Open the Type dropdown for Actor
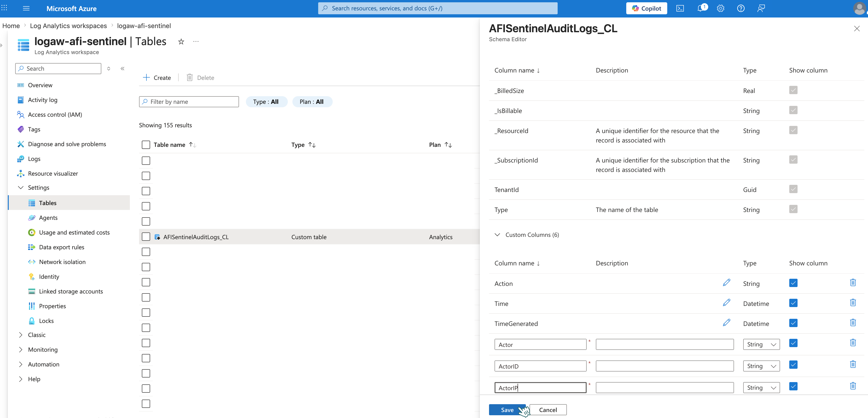The width and height of the screenshot is (868, 418). click(761, 344)
